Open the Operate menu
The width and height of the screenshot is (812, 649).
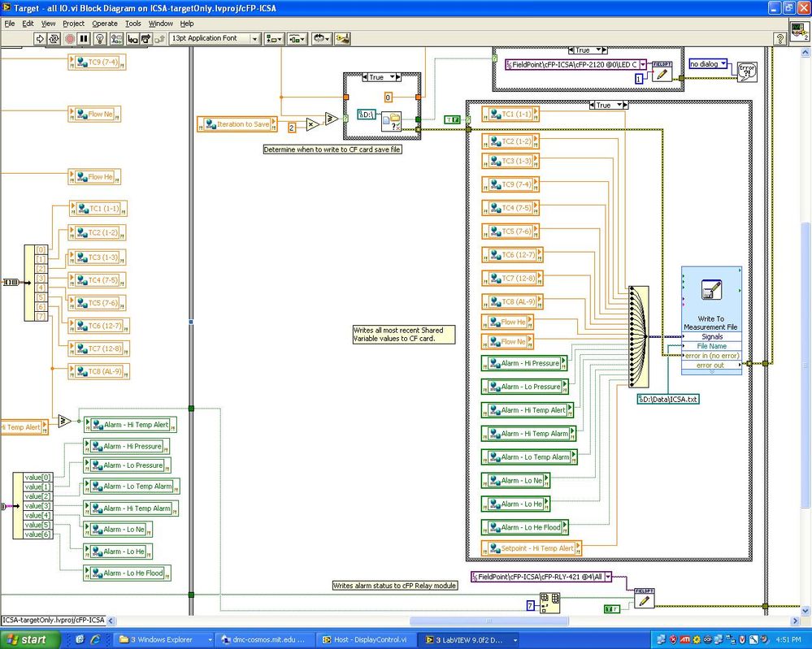(104, 24)
